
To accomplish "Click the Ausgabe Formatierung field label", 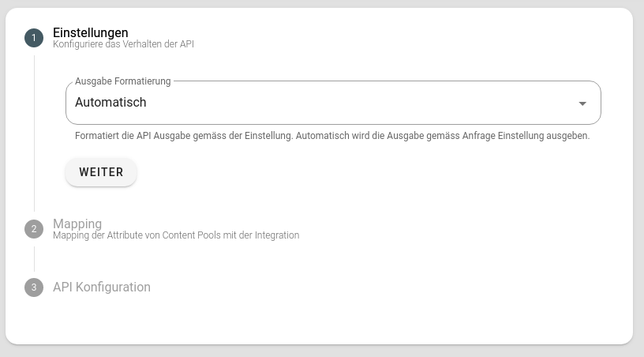I will coord(122,81).
